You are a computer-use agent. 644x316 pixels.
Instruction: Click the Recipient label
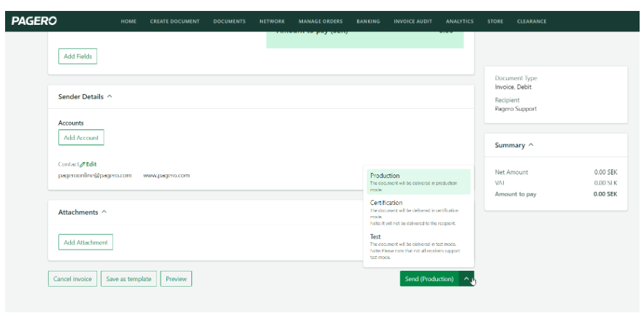pos(507,100)
